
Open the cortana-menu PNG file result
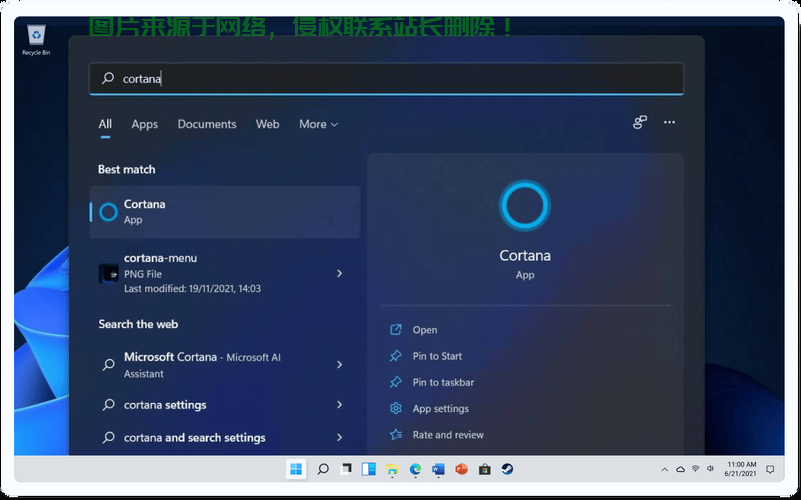click(225, 273)
